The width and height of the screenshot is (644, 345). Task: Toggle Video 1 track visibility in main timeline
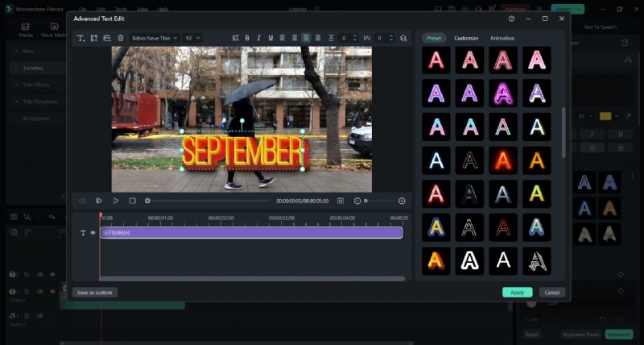(x=52, y=292)
